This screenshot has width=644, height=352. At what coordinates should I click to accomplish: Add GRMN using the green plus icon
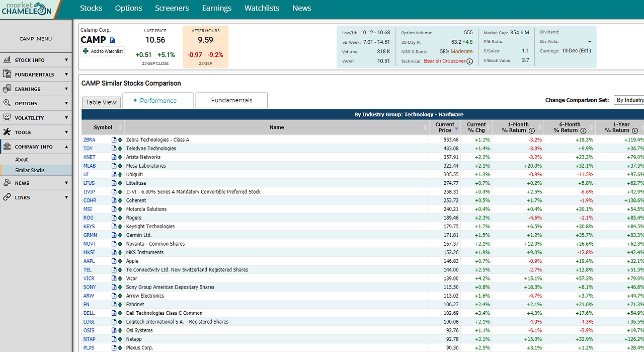(120, 235)
